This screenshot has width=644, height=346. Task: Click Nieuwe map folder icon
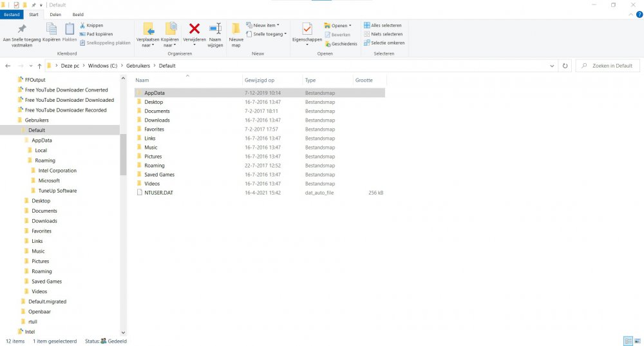coord(236,30)
